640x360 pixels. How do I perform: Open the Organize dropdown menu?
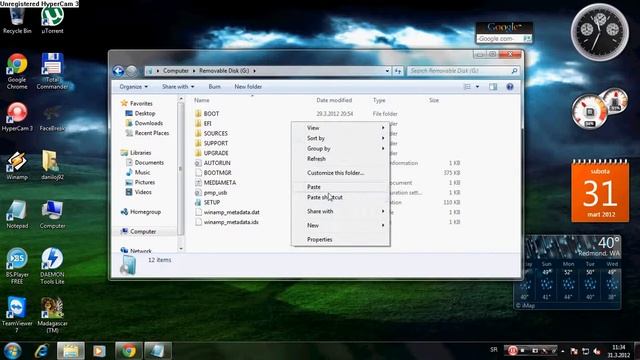point(133,87)
